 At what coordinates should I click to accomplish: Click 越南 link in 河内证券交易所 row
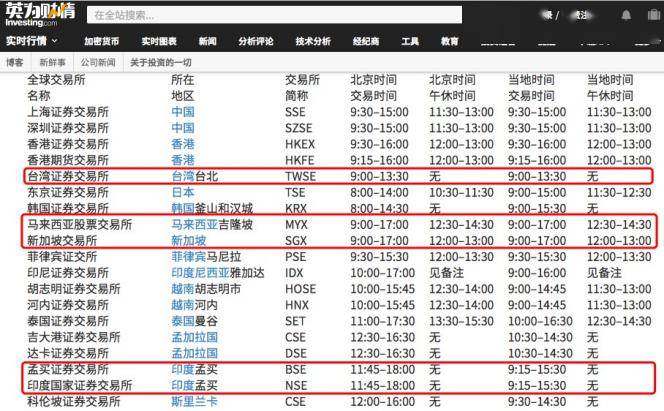pos(183,305)
